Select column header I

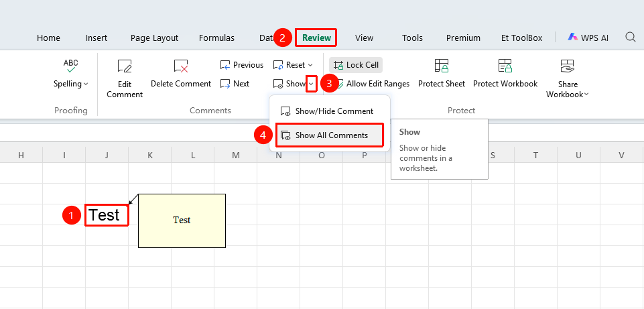pos(64,155)
